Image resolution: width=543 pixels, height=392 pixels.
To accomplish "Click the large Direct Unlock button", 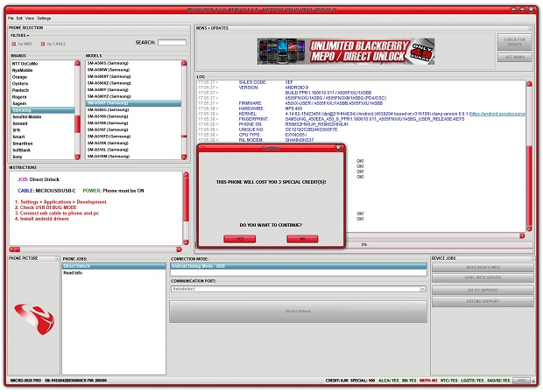I will point(298,311).
